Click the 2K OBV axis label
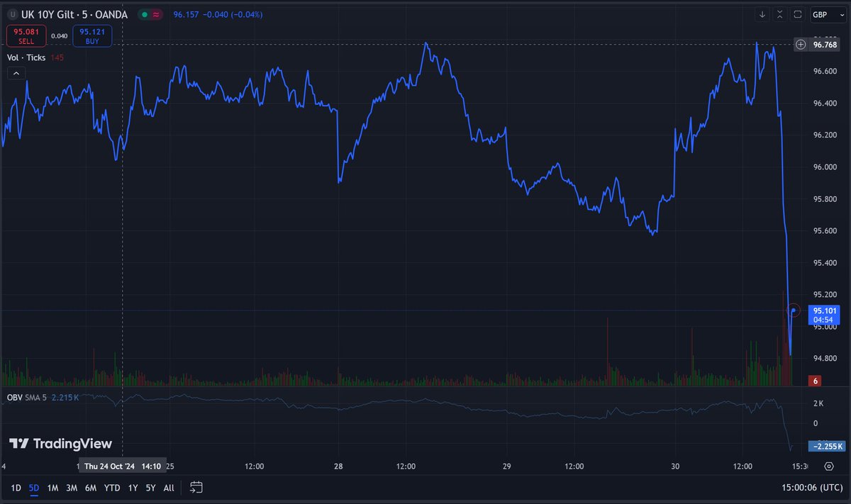The height and width of the screenshot is (504, 851). click(818, 403)
